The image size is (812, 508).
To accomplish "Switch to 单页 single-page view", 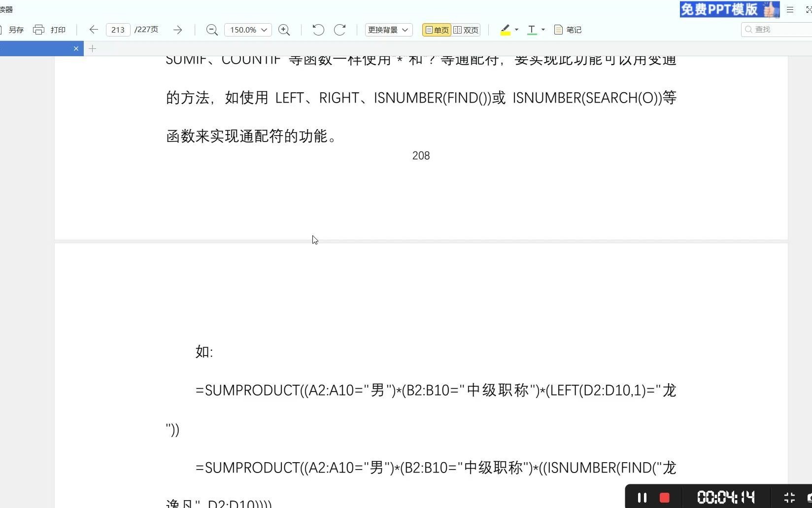I will [x=436, y=30].
